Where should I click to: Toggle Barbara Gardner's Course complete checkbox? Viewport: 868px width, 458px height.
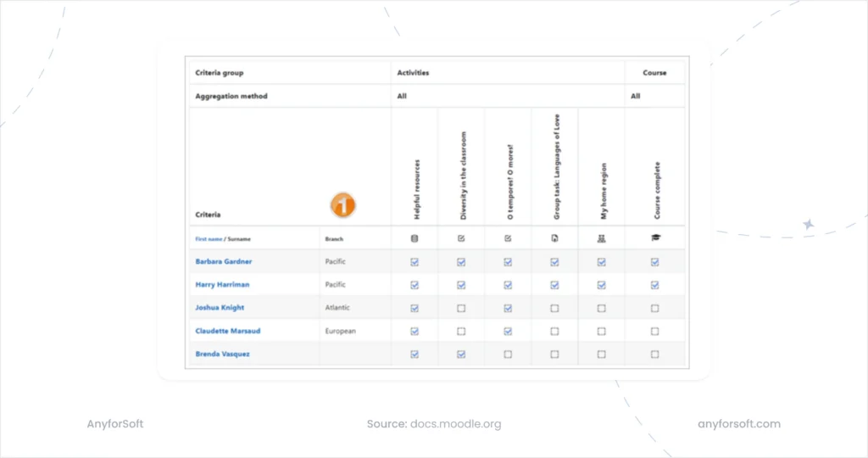pos(654,262)
